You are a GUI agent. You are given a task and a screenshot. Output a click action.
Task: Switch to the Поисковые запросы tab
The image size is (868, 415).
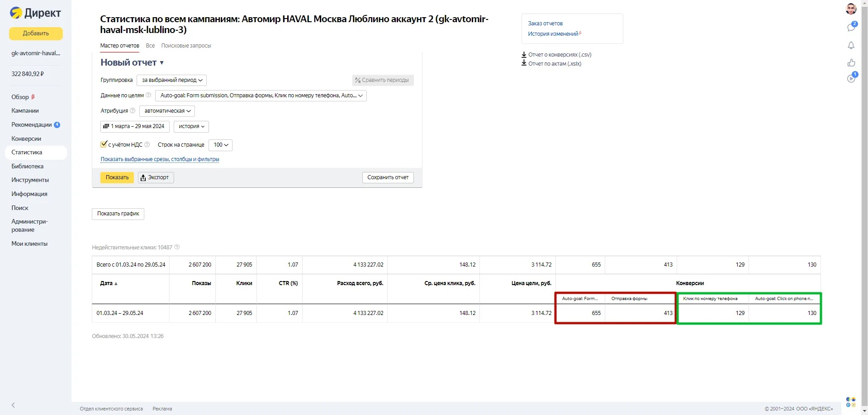[x=186, y=46]
